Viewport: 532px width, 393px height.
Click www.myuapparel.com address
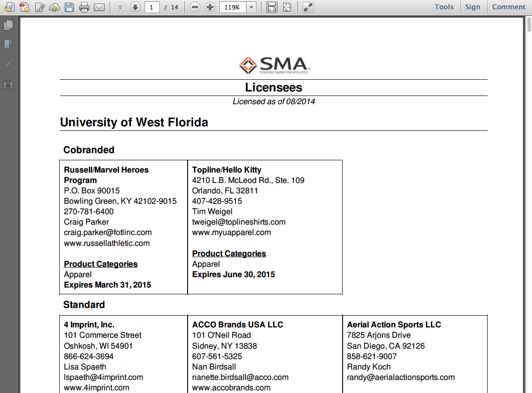(232, 233)
